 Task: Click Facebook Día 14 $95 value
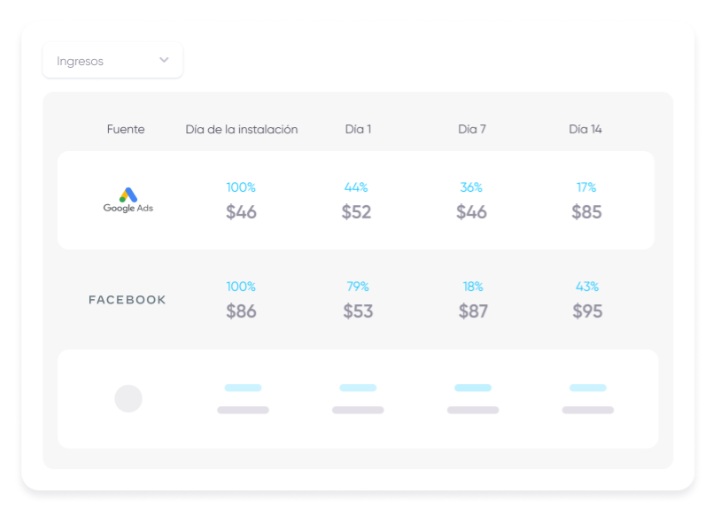[x=588, y=311]
